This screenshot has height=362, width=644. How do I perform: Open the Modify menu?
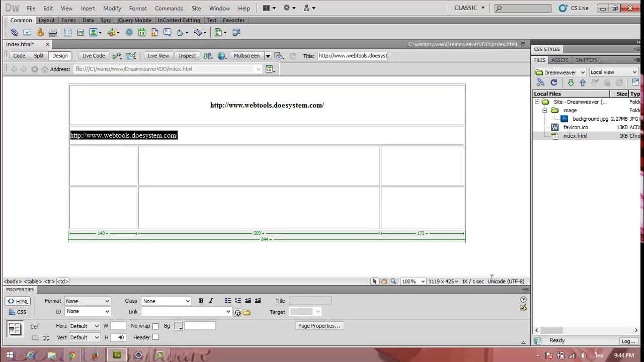click(x=112, y=9)
